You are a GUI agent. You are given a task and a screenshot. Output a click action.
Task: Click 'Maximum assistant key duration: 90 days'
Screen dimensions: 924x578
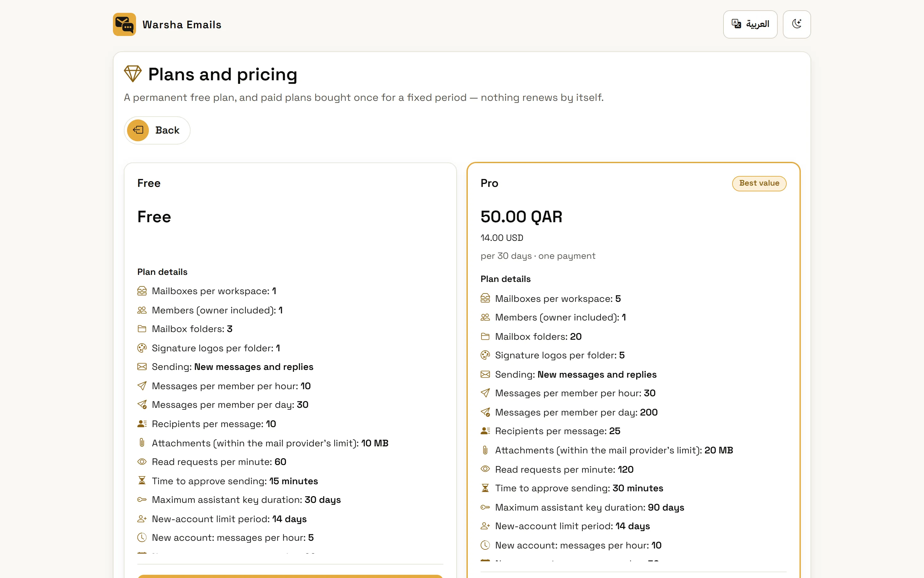[589, 507]
